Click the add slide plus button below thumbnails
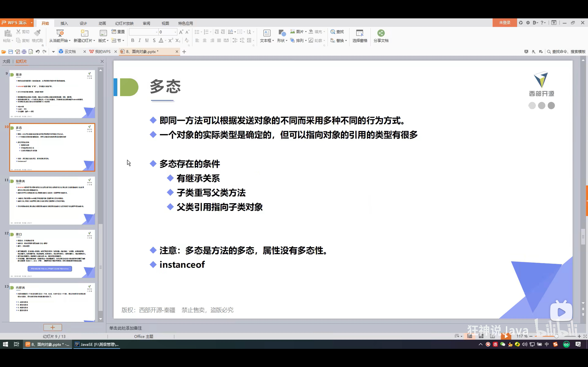The image size is (588, 367). point(52,327)
